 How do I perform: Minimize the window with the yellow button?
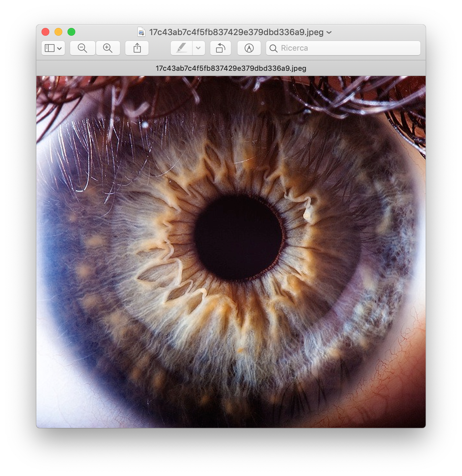tap(58, 32)
